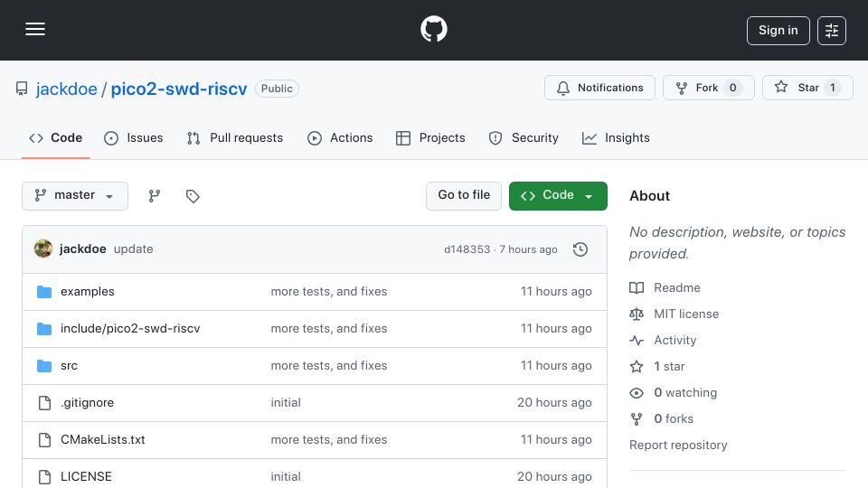Open the CMakeLists.txt file

click(x=103, y=440)
